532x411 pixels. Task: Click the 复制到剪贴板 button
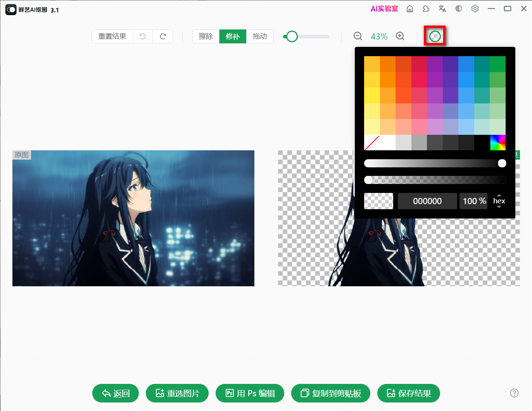pyautogui.click(x=331, y=393)
